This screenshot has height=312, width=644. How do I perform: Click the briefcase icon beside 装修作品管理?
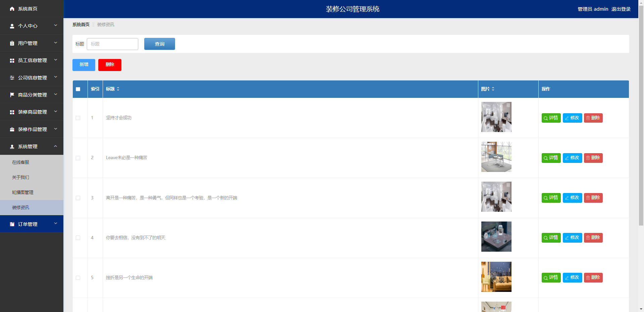[12, 129]
